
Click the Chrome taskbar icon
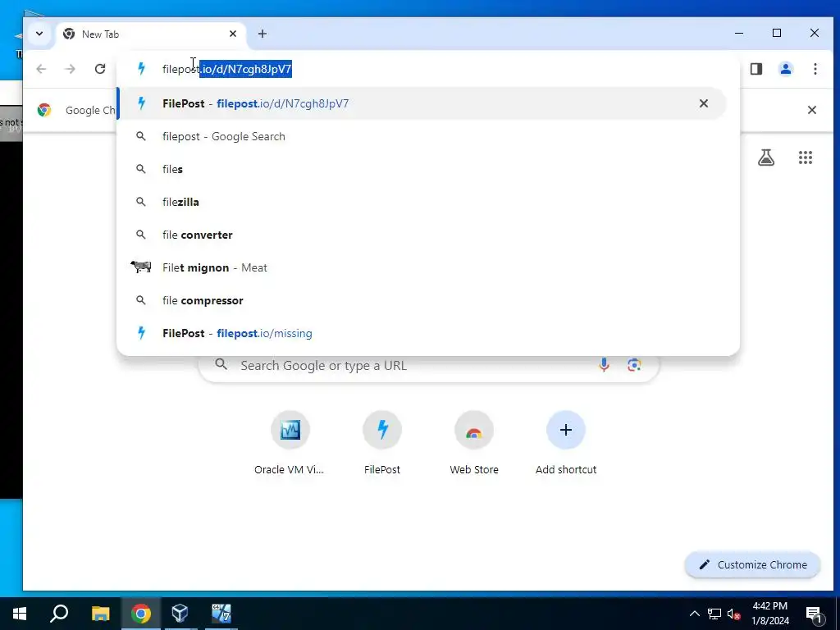click(x=141, y=614)
